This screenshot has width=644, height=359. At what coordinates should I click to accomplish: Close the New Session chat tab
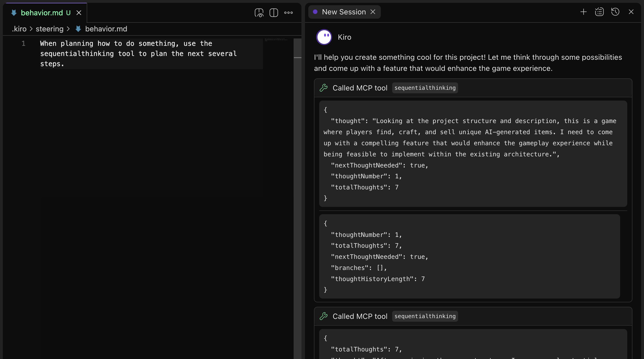click(373, 12)
